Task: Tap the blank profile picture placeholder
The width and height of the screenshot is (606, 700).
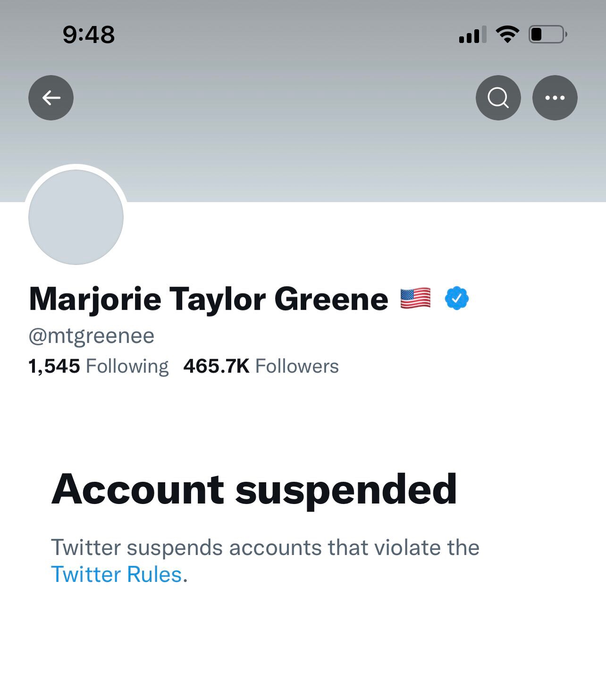Action: (x=76, y=217)
